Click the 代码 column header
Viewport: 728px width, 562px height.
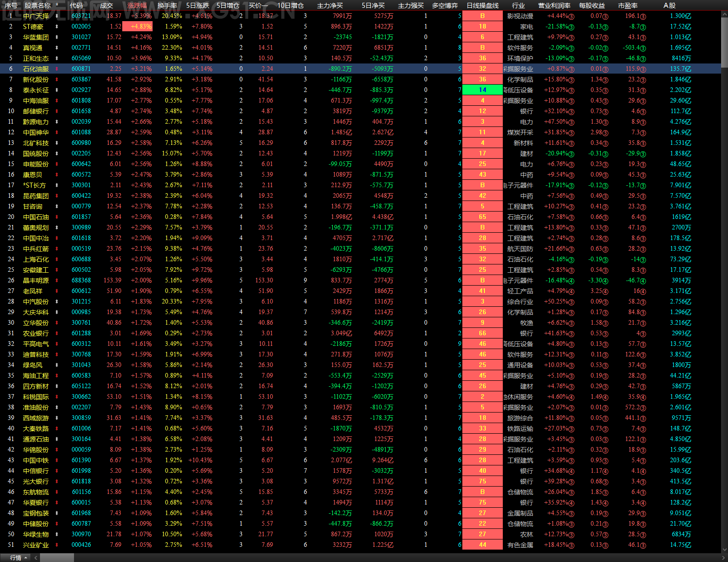[76, 6]
